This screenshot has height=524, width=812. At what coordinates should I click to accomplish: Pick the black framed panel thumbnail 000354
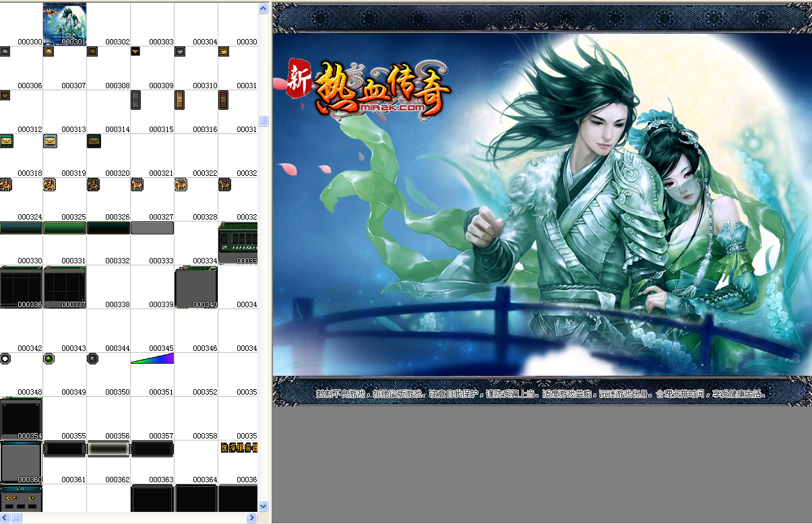[21, 418]
